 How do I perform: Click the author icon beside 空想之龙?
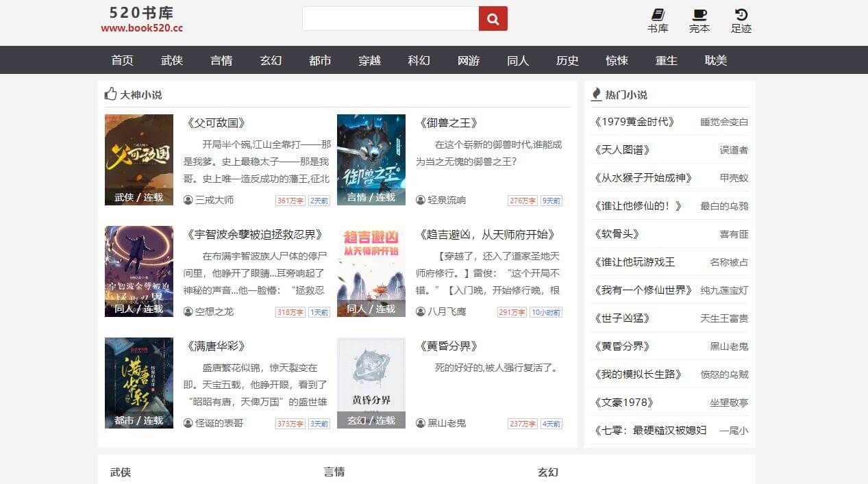coord(188,311)
